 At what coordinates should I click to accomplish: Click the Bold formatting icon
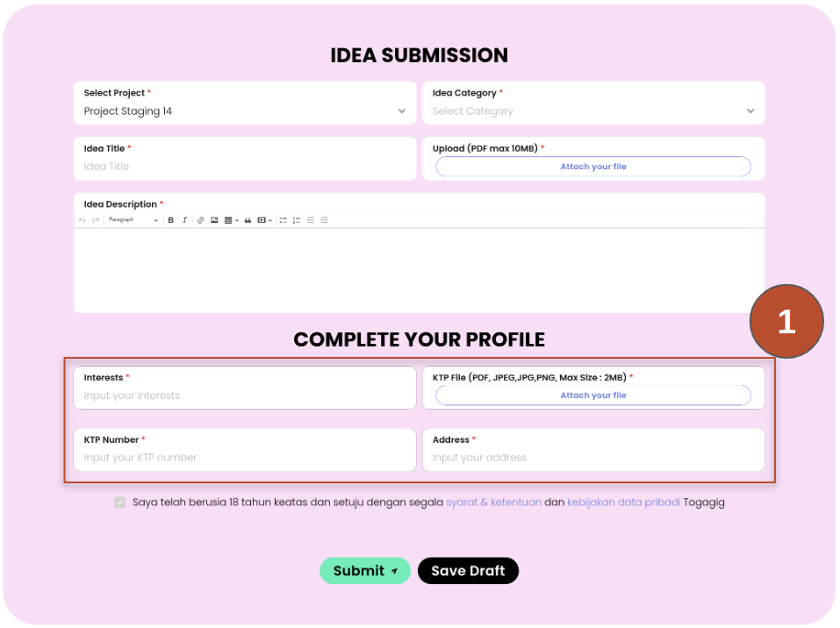coord(171,220)
